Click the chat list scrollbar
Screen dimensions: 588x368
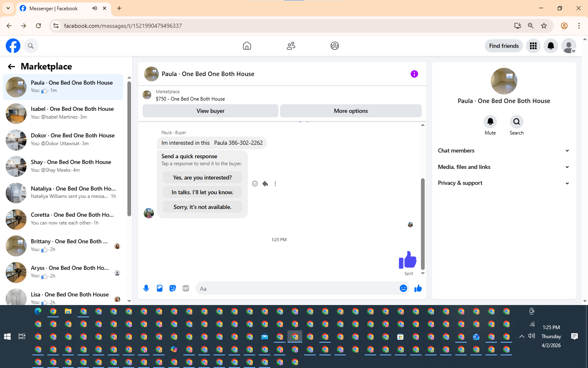coord(129,149)
